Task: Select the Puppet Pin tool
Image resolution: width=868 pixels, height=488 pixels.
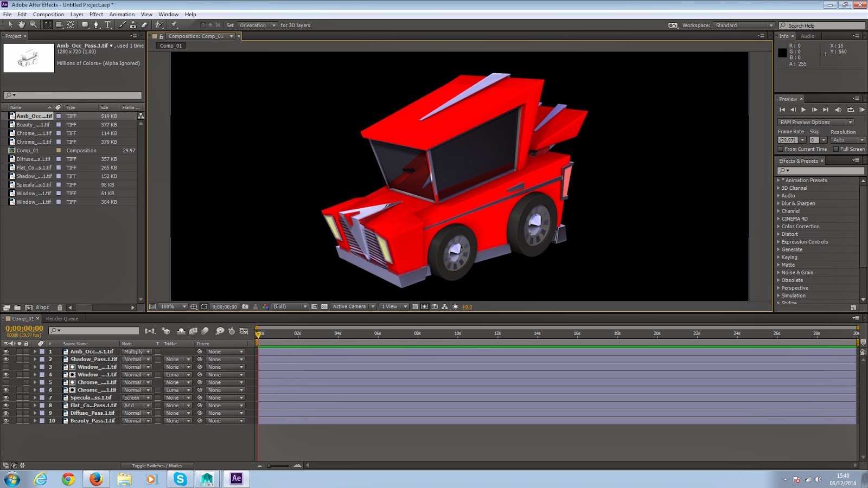Action: (174, 25)
